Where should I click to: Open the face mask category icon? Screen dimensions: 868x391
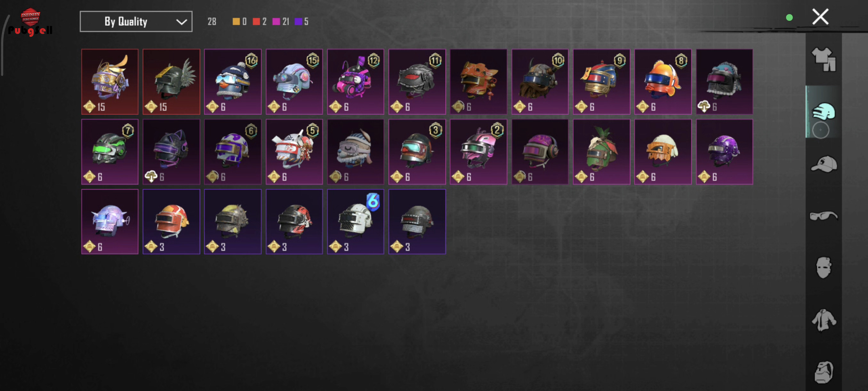[824, 268]
